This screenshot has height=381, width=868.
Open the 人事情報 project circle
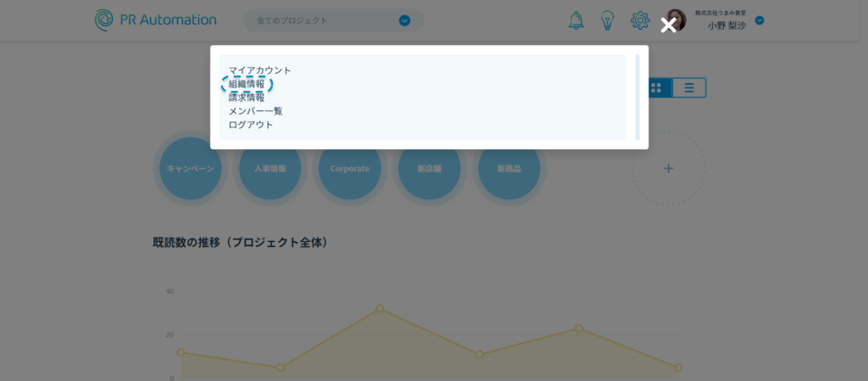[x=270, y=169]
